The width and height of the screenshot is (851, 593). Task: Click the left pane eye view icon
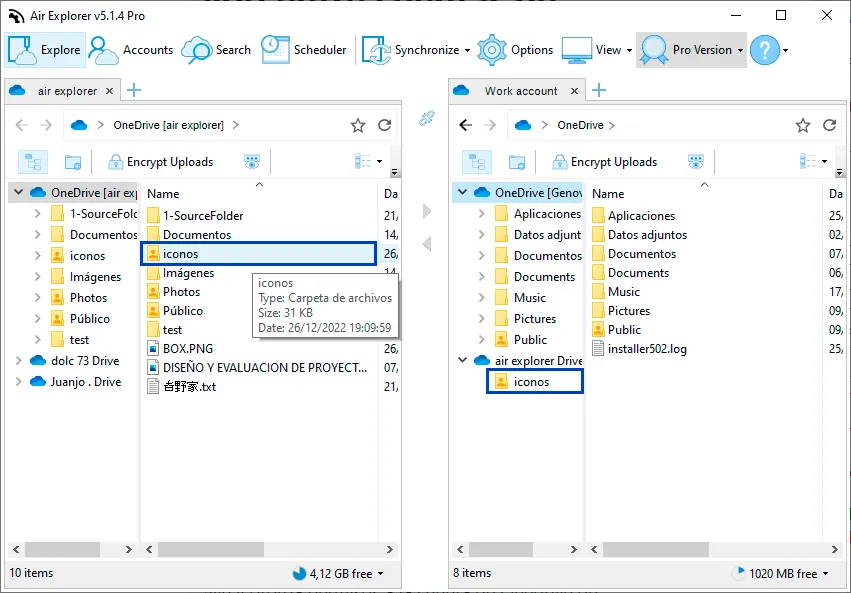(252, 162)
